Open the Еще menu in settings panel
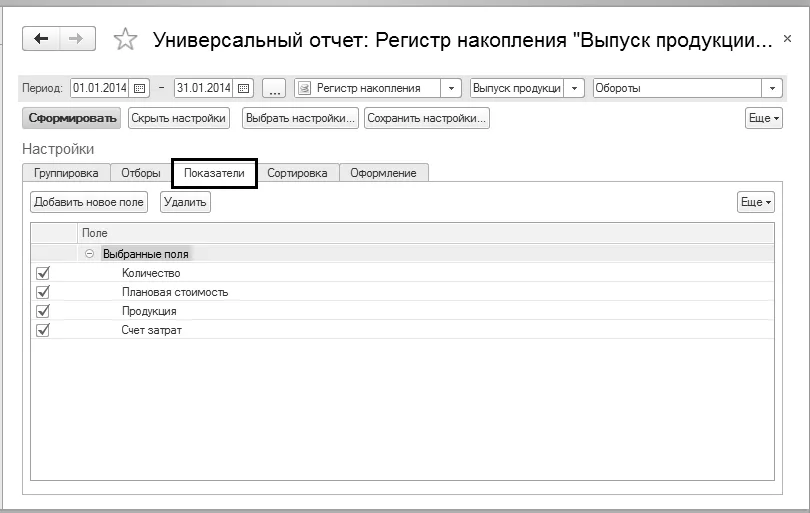Image resolution: width=810 pixels, height=513 pixels. [x=756, y=202]
